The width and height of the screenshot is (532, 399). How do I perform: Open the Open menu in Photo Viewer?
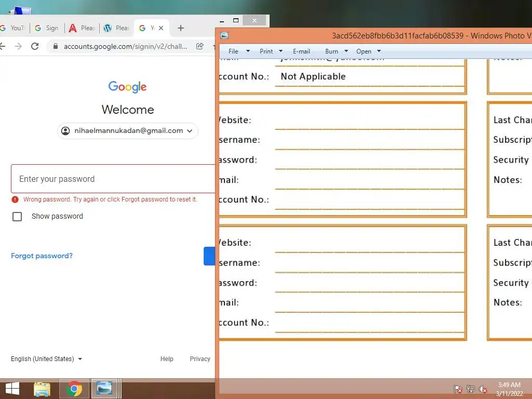(x=364, y=51)
